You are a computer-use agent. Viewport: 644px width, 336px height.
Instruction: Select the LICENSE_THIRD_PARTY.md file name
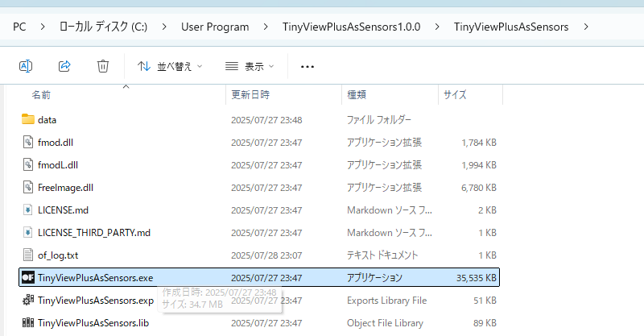(94, 233)
